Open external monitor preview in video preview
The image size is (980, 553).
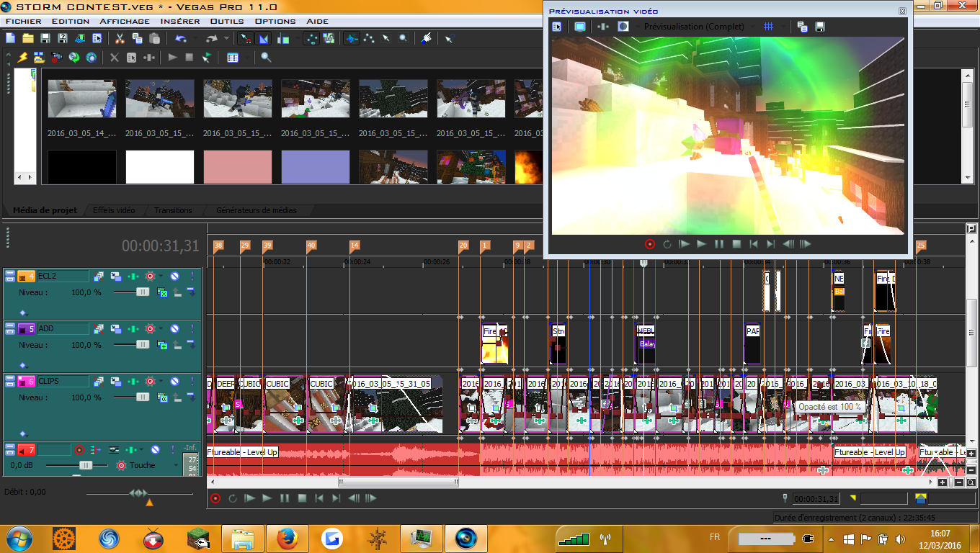(580, 27)
